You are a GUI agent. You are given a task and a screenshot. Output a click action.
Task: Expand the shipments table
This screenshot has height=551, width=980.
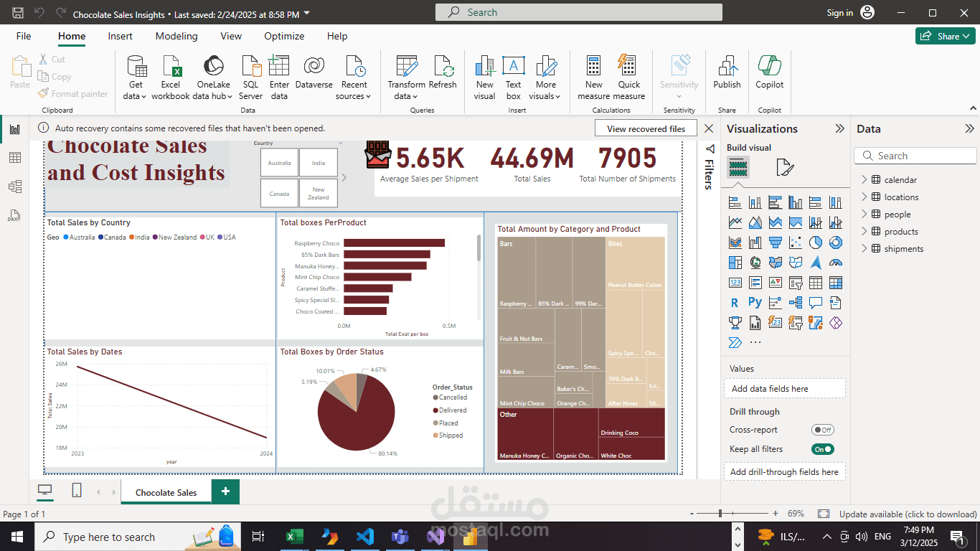(x=864, y=249)
